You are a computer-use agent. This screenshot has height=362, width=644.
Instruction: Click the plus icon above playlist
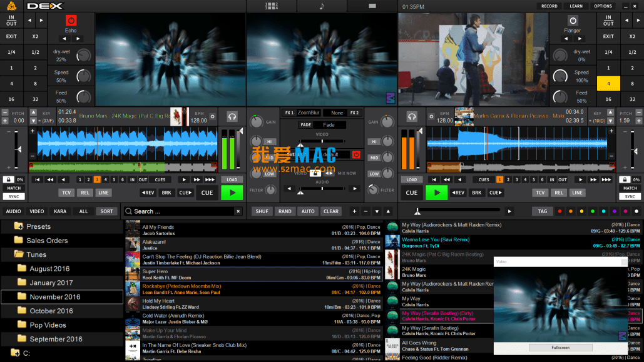[x=354, y=211]
